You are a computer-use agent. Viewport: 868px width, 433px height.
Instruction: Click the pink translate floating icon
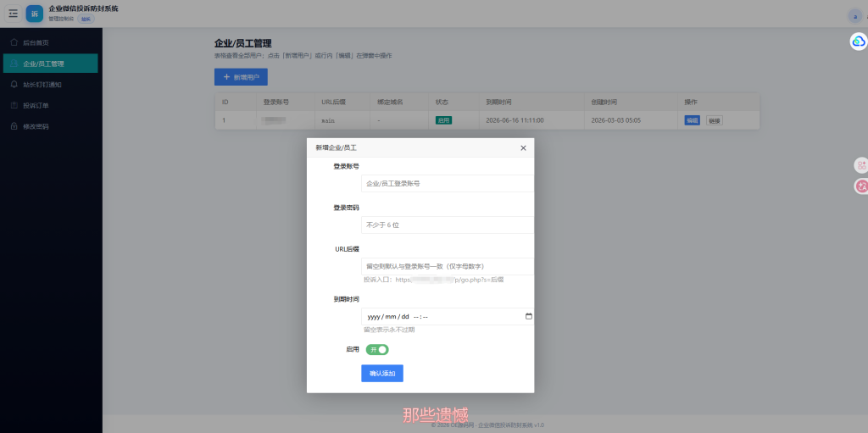coord(861,186)
